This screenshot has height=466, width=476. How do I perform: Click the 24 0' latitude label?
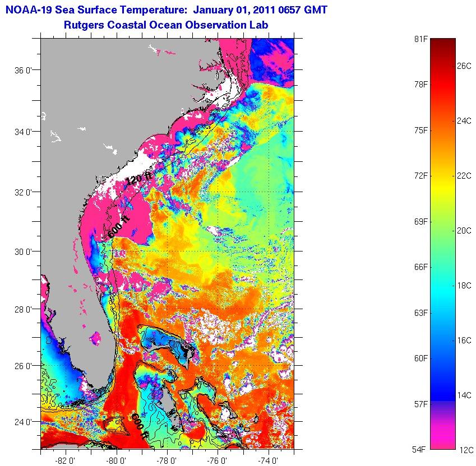point(23,422)
